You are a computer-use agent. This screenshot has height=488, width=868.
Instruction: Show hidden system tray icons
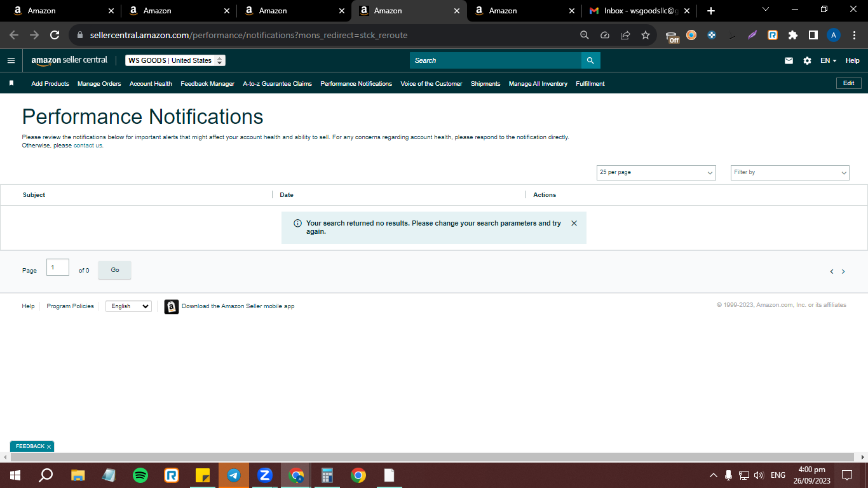point(714,475)
